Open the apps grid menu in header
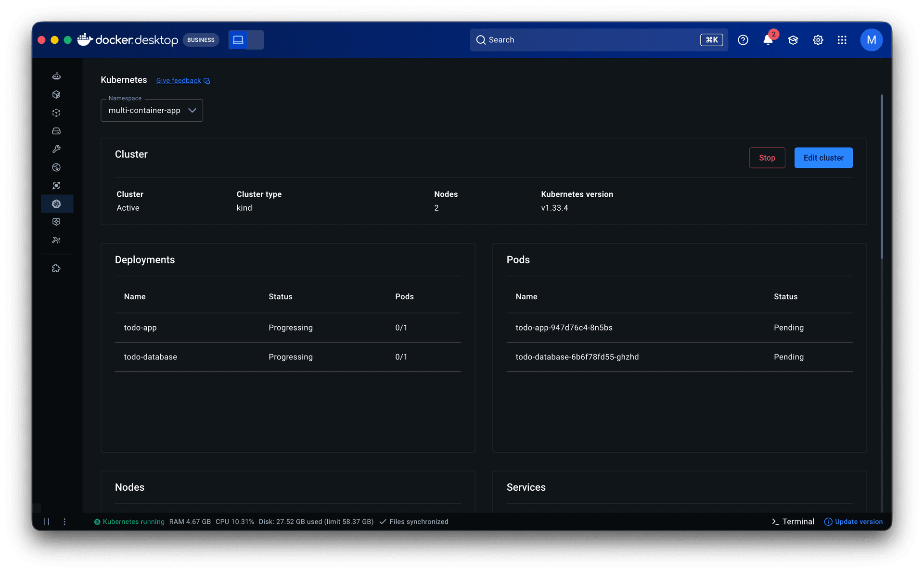This screenshot has width=924, height=573. pos(842,40)
